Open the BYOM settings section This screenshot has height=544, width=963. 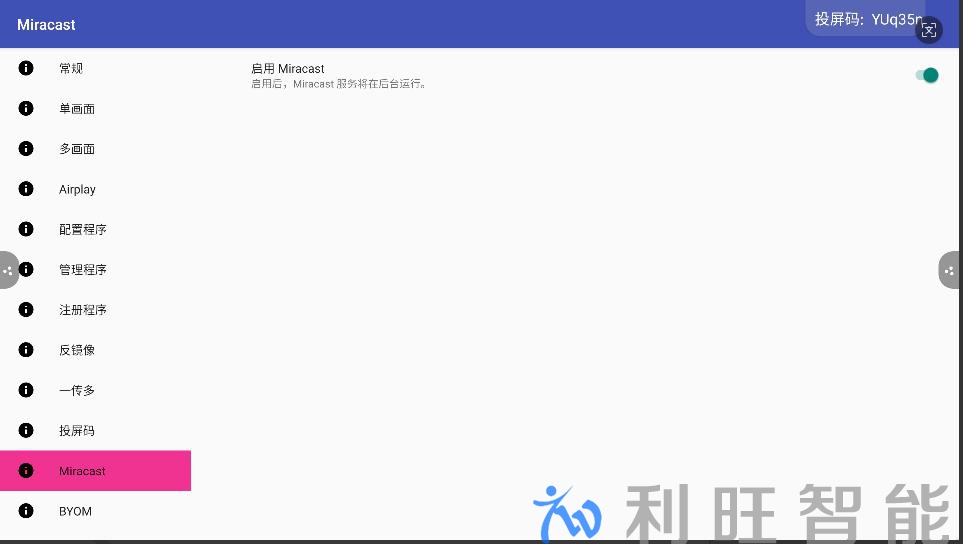(x=95, y=511)
